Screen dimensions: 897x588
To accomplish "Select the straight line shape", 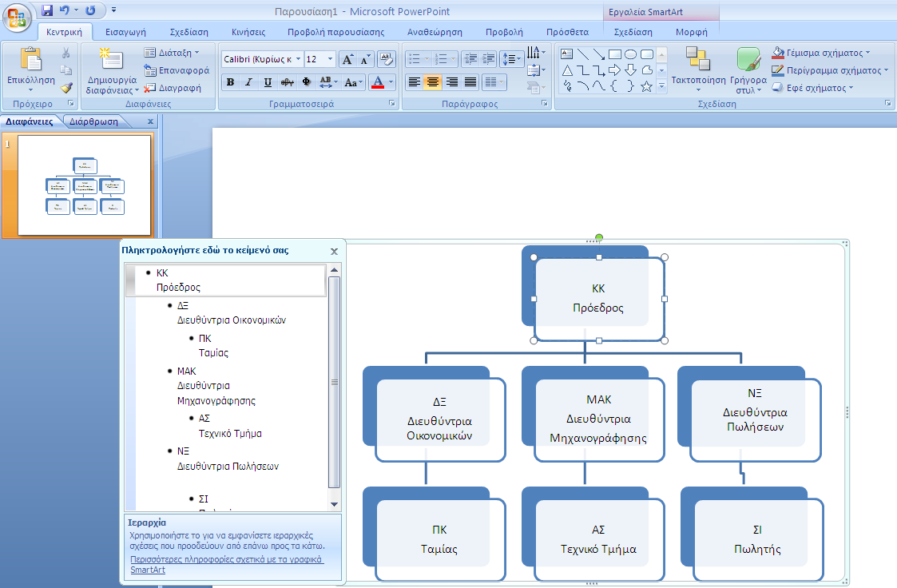I will pos(583,54).
